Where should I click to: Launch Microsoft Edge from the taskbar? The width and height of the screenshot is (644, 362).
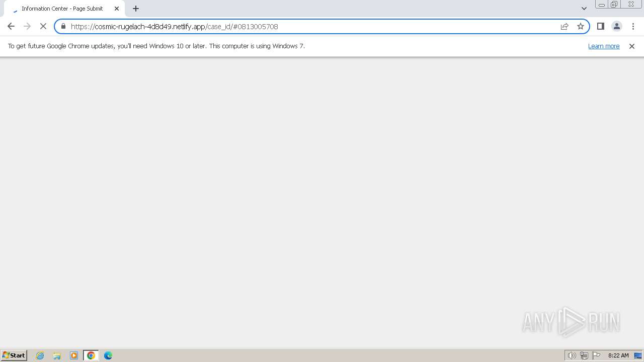click(108, 355)
